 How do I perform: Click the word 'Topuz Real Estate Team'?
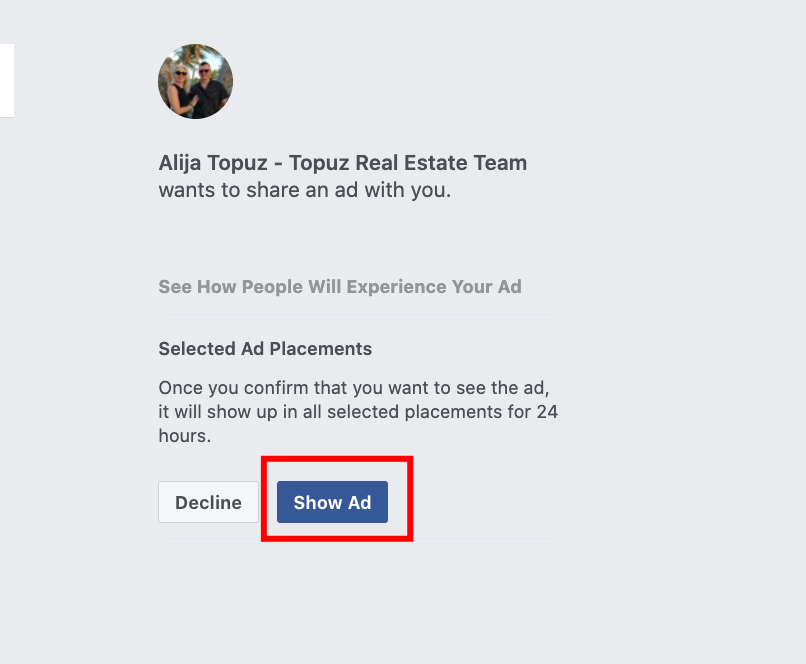408,163
